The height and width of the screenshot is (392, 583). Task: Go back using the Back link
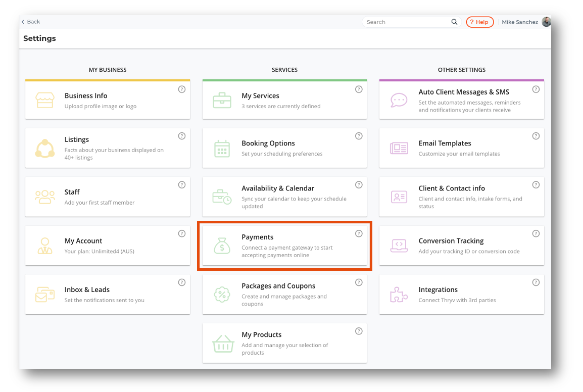point(31,22)
